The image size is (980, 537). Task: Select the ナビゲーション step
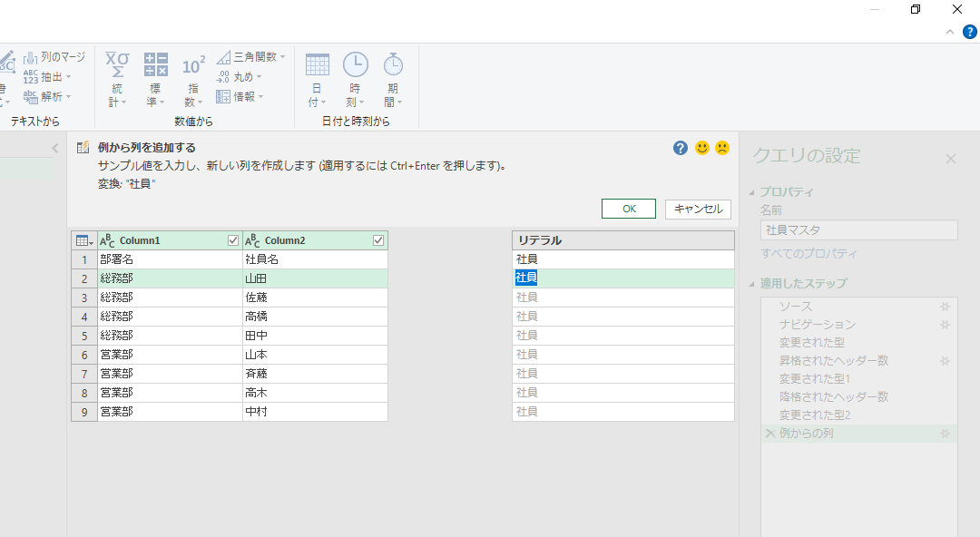point(858,325)
